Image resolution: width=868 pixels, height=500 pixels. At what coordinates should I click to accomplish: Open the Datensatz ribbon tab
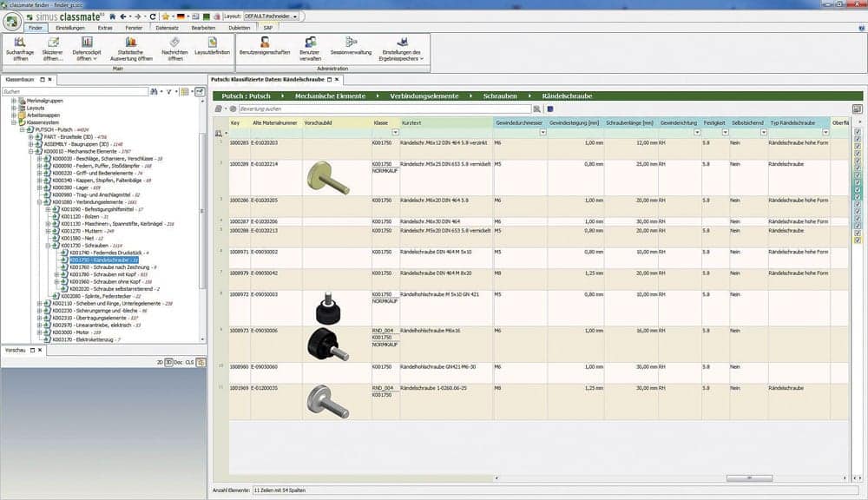pyautogui.click(x=167, y=28)
